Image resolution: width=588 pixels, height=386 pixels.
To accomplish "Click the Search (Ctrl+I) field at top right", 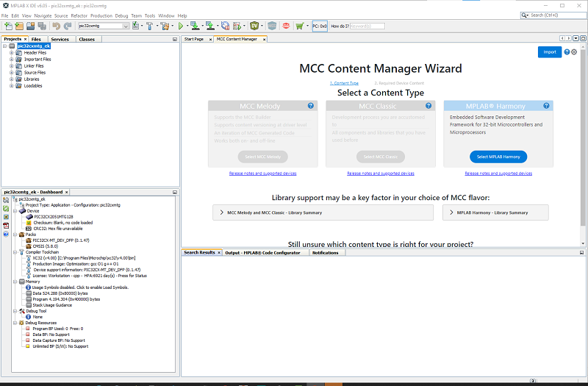I will coord(553,15).
